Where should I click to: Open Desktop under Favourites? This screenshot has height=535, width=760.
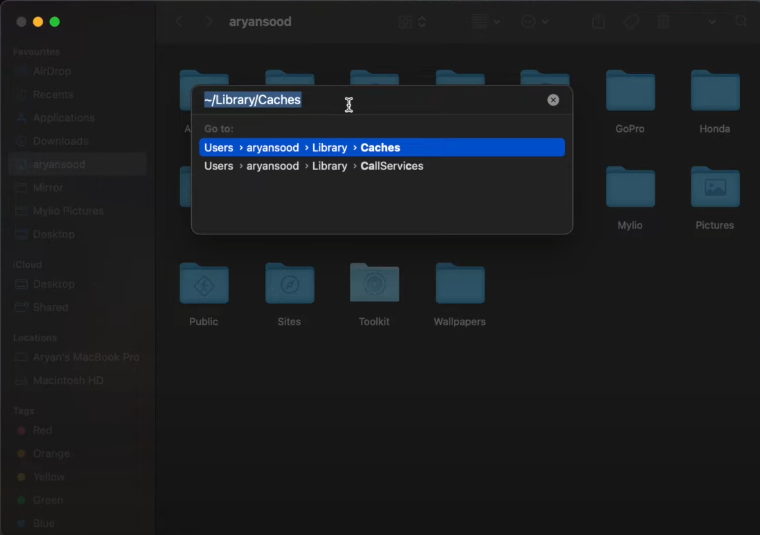(x=78, y=234)
